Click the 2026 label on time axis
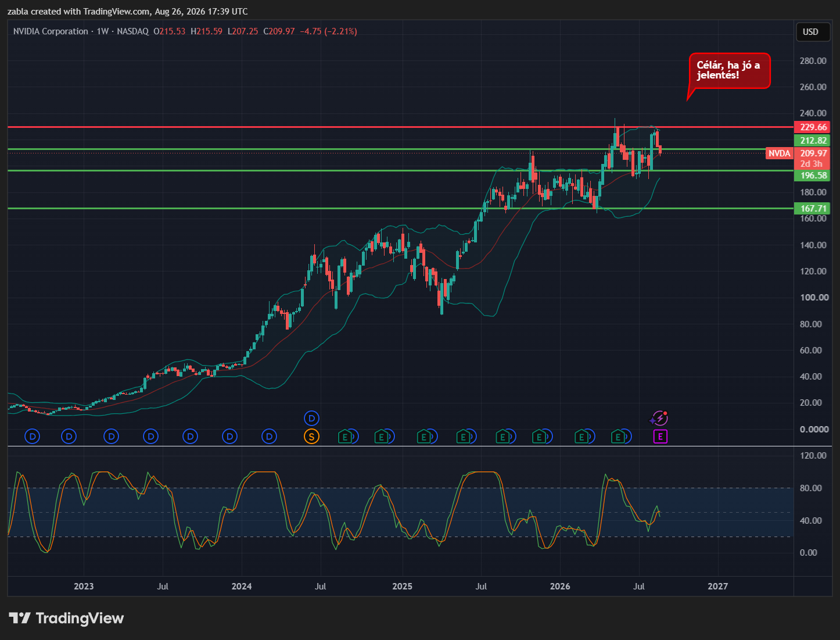 (560, 587)
